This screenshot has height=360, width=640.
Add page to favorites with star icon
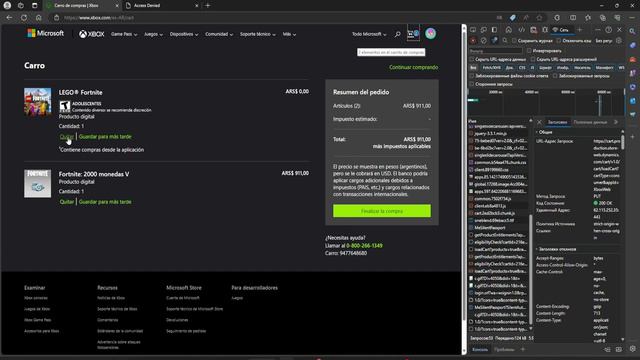[539, 18]
